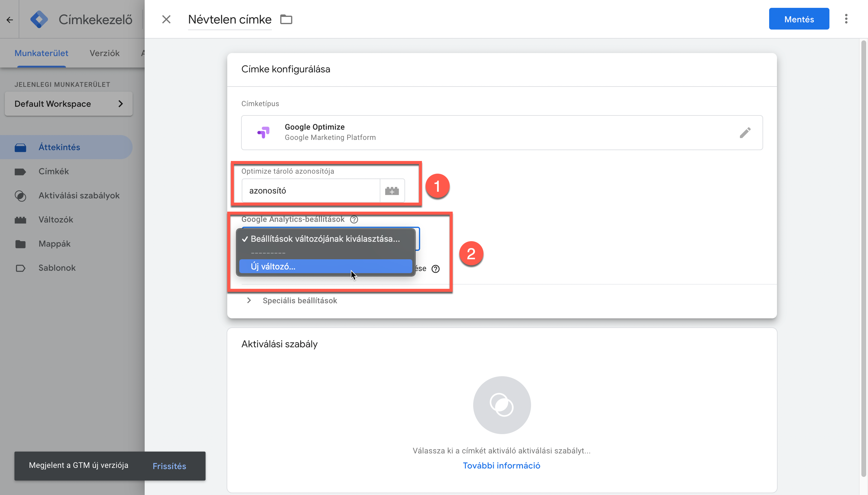Select the Új változó... dropdown option
The image size is (868, 495).
(325, 266)
